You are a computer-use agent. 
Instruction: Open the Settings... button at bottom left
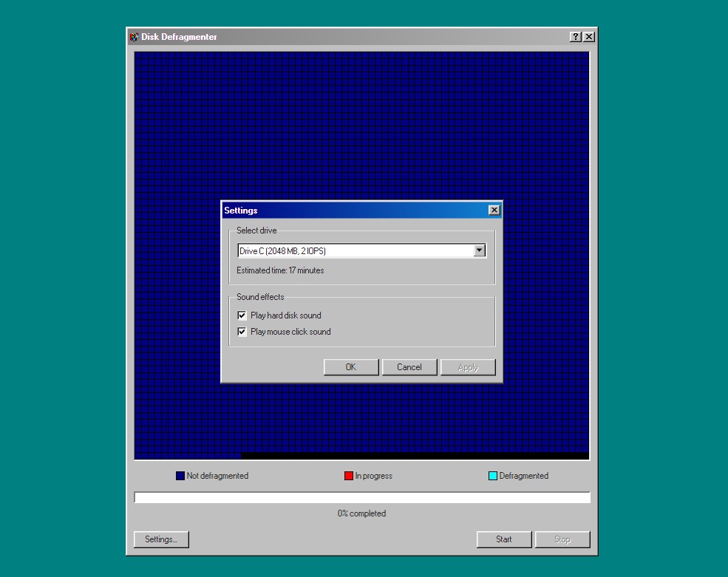161,539
